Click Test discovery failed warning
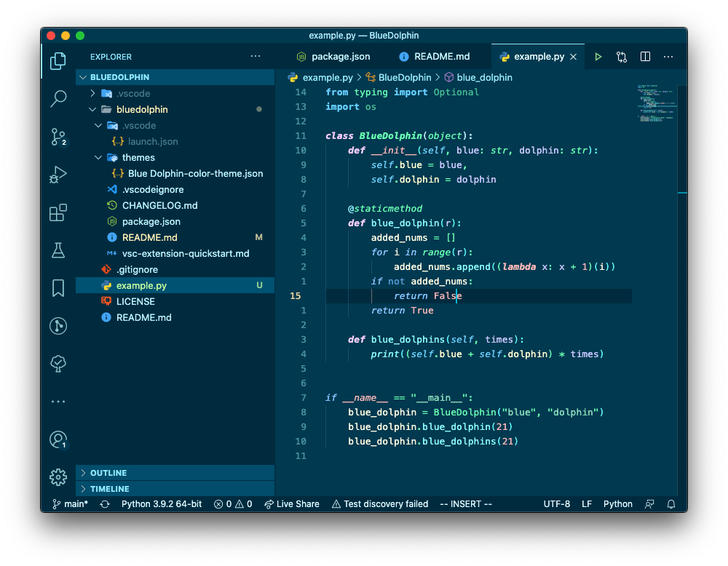The width and height of the screenshot is (728, 566). pos(380,504)
